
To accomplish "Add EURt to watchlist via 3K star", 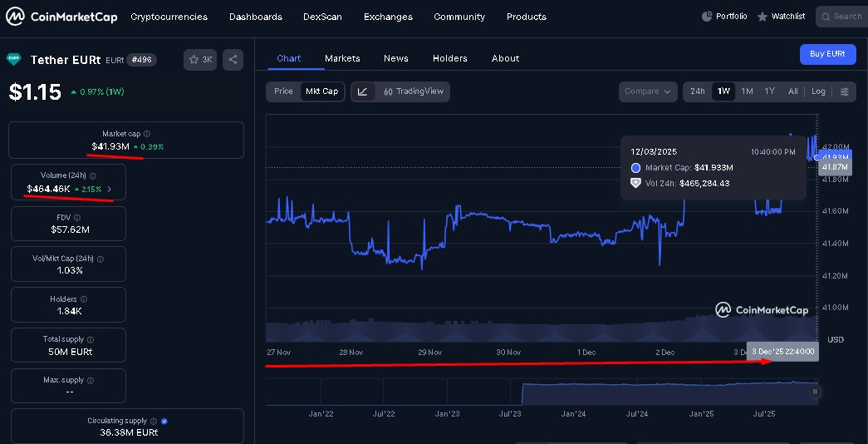I will coord(200,60).
